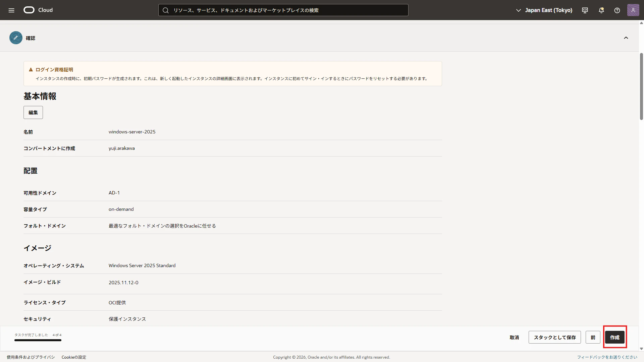Open the notifications bell
The width and height of the screenshot is (644, 362).
click(601, 10)
